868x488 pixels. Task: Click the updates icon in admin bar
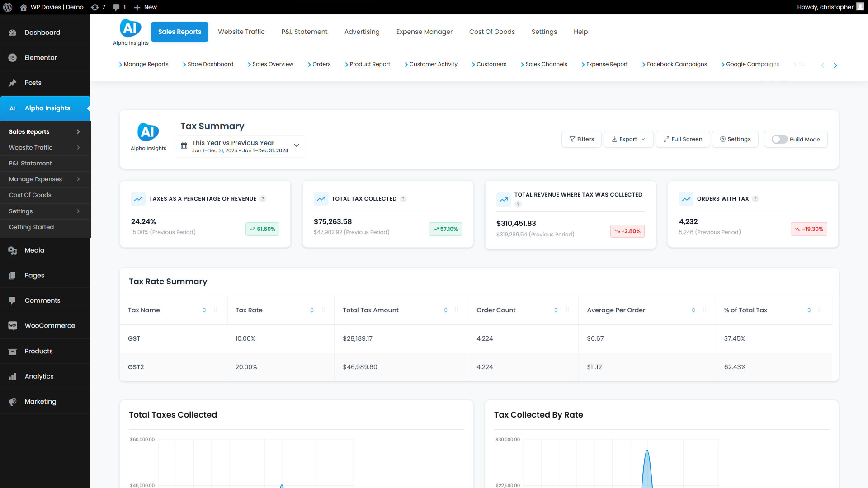[x=94, y=7]
